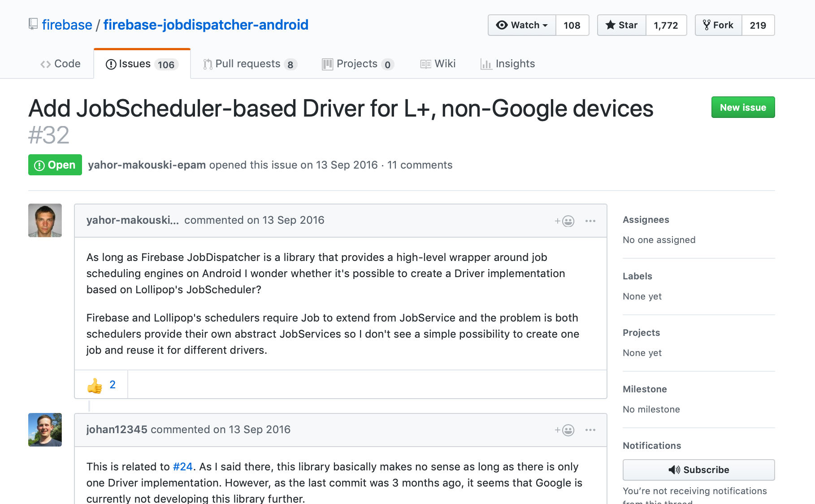This screenshot has height=504, width=815.
Task: Create a New issue
Action: point(743,108)
